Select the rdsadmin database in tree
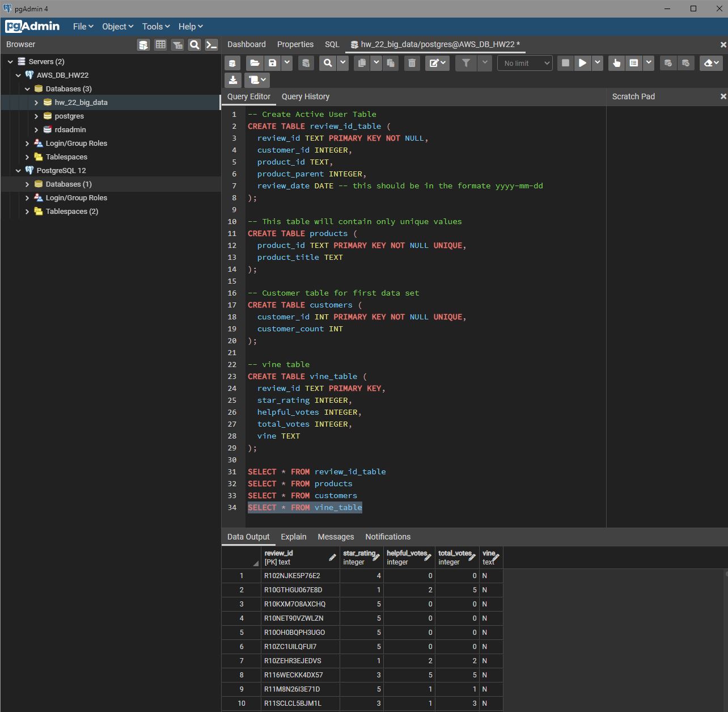The image size is (728, 712). point(70,130)
